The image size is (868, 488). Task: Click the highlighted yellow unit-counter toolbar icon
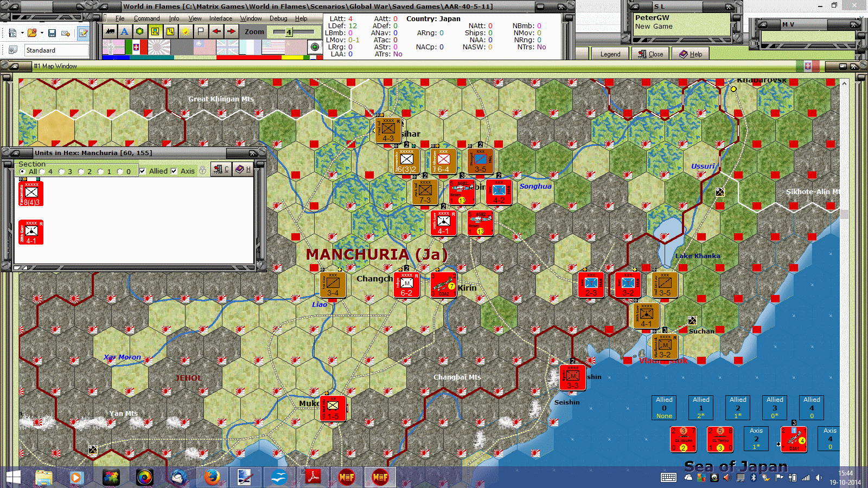tap(155, 31)
